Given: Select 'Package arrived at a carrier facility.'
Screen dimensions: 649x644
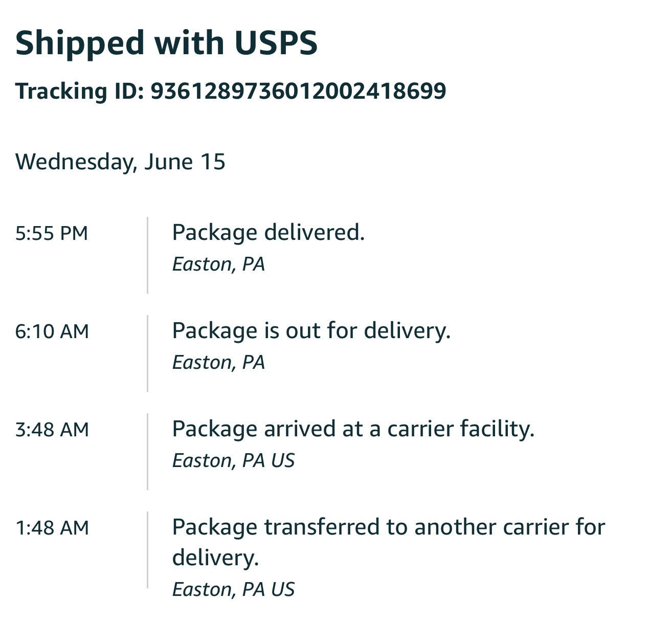Looking at the screenshot, I should click(353, 429).
